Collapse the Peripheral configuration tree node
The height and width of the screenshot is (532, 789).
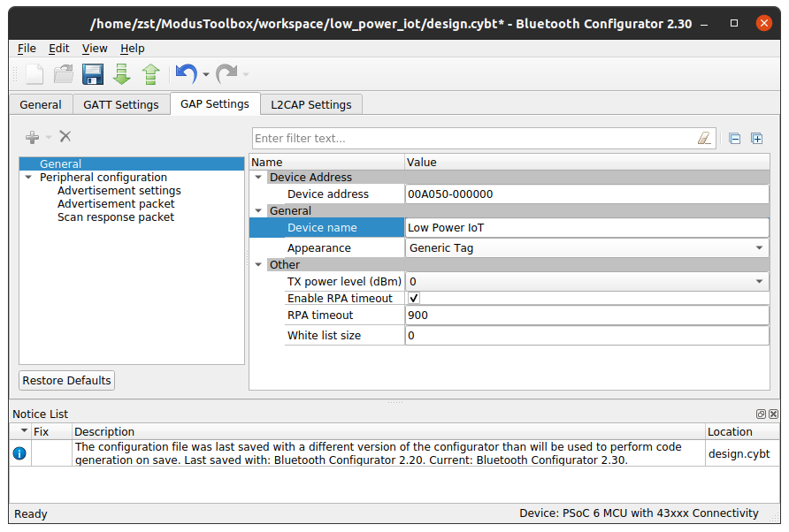[x=28, y=178]
